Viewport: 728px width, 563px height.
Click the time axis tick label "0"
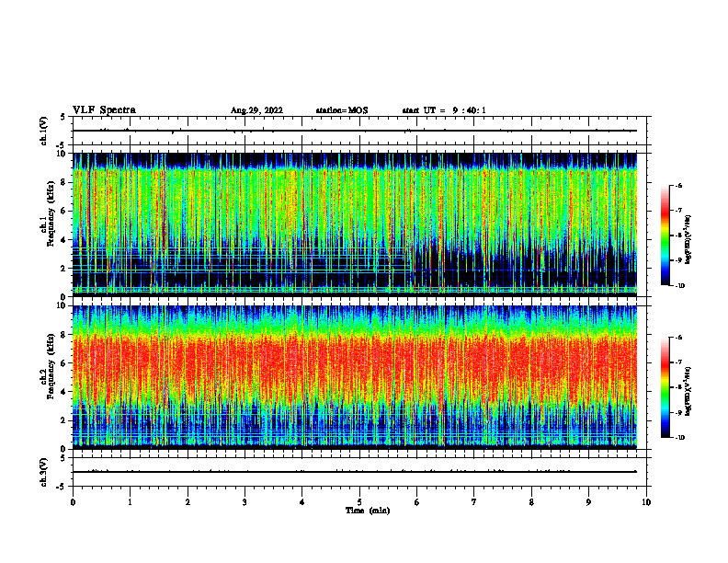73,502
